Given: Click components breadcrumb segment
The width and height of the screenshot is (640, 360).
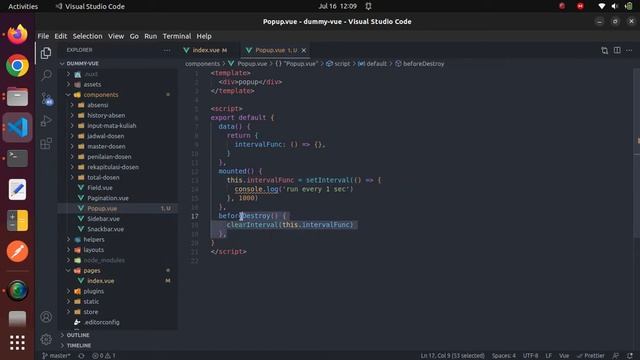Looking at the screenshot, I should tap(202, 64).
